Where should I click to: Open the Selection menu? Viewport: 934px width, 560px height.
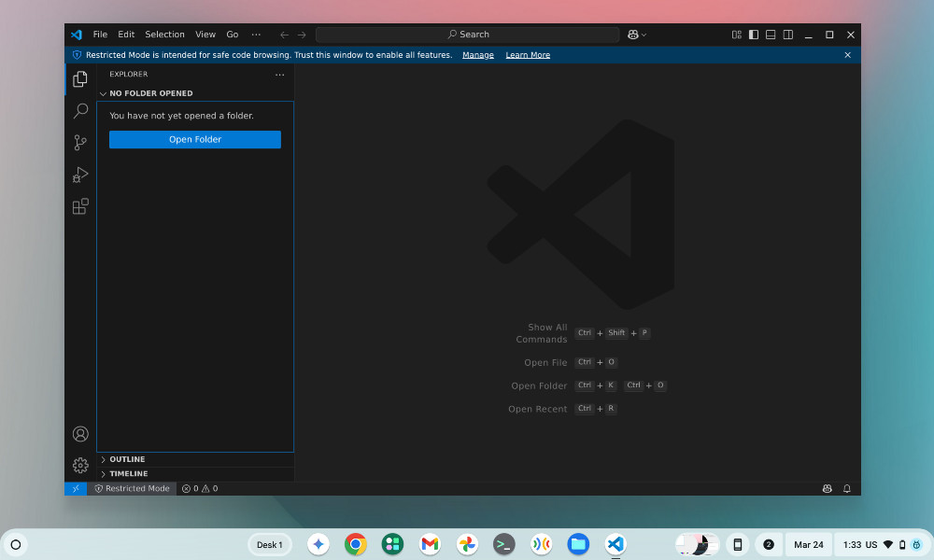(165, 35)
